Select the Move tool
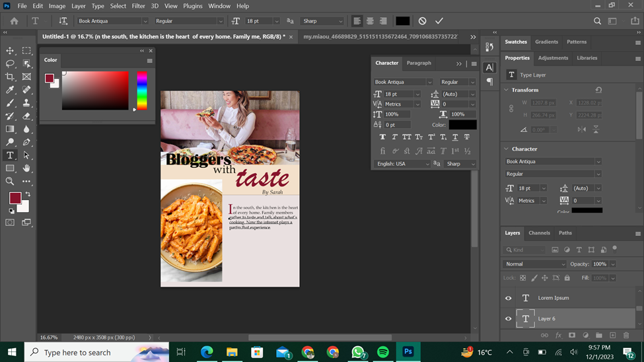Screen dimensions: 644x362 [10, 51]
